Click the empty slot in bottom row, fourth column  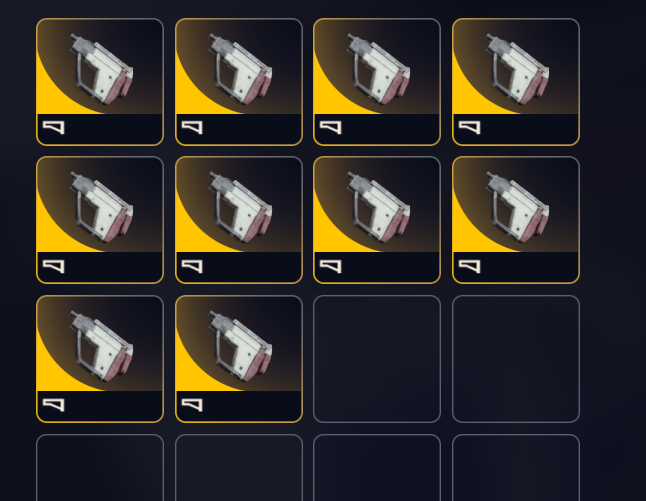516,467
